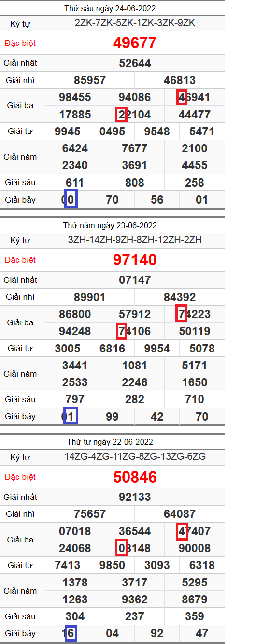Click the Đặc biệt label on 24-06

click(20, 43)
